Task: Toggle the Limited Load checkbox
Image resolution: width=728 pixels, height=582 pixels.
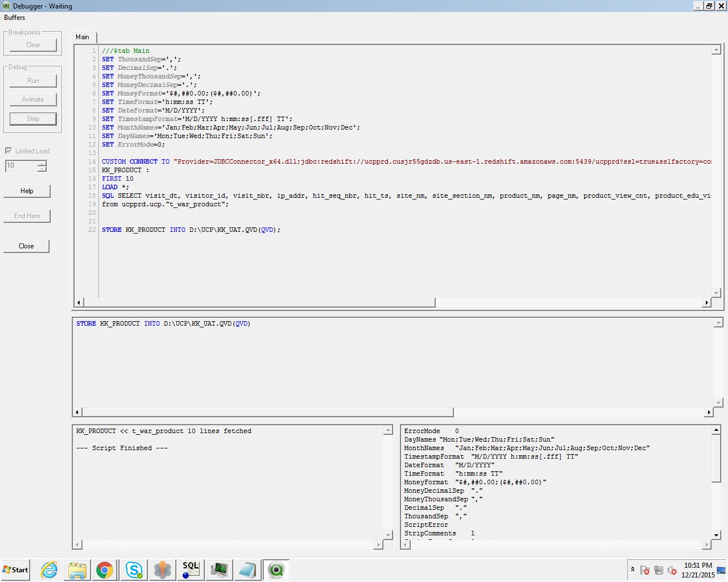Action: [9, 151]
